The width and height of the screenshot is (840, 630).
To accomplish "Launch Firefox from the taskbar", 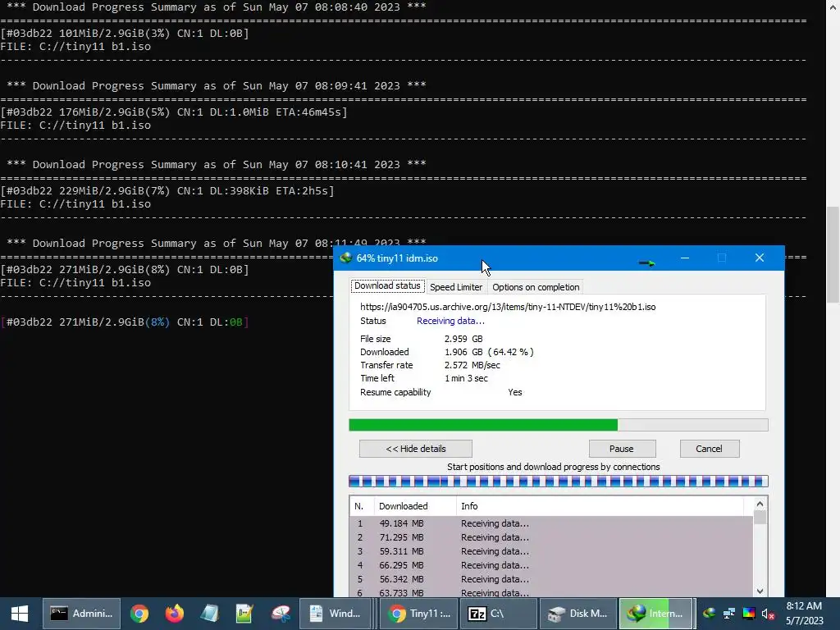I will (x=174, y=614).
